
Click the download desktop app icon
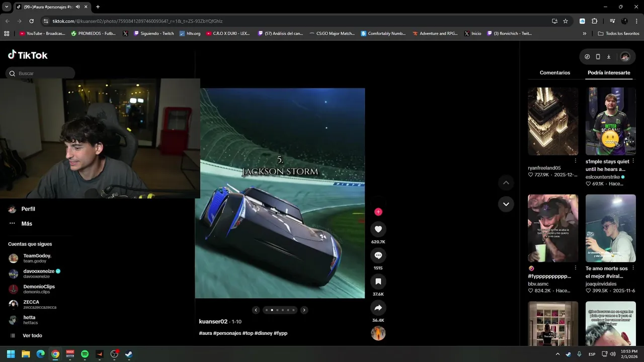tap(608, 57)
